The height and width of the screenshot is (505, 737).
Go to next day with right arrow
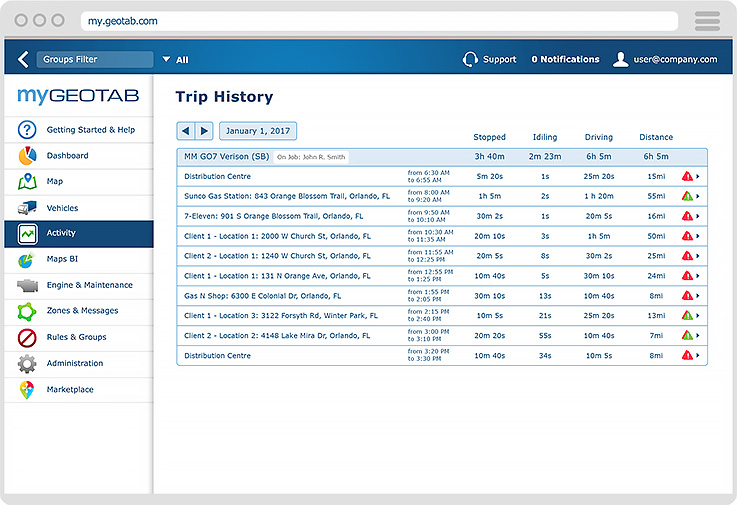(x=204, y=131)
